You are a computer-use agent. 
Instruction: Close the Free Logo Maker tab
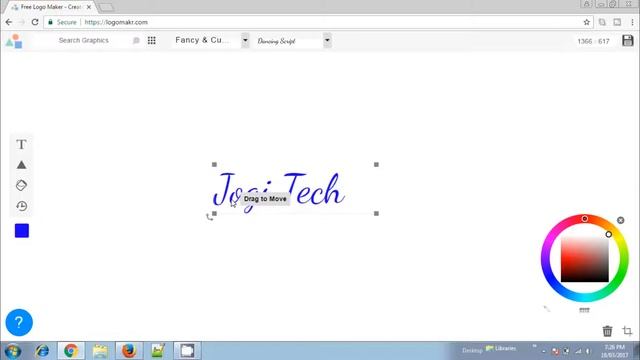click(x=89, y=7)
